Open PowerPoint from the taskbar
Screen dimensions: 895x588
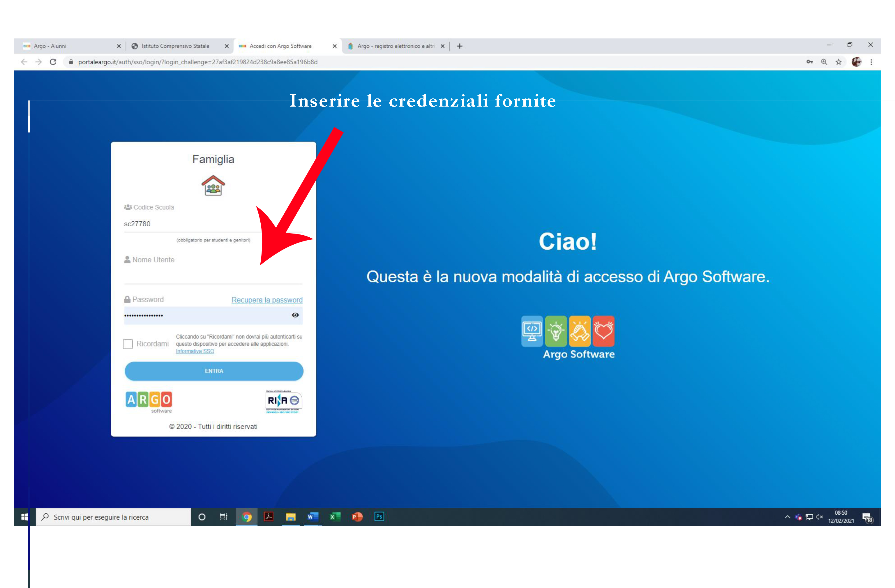[357, 517]
